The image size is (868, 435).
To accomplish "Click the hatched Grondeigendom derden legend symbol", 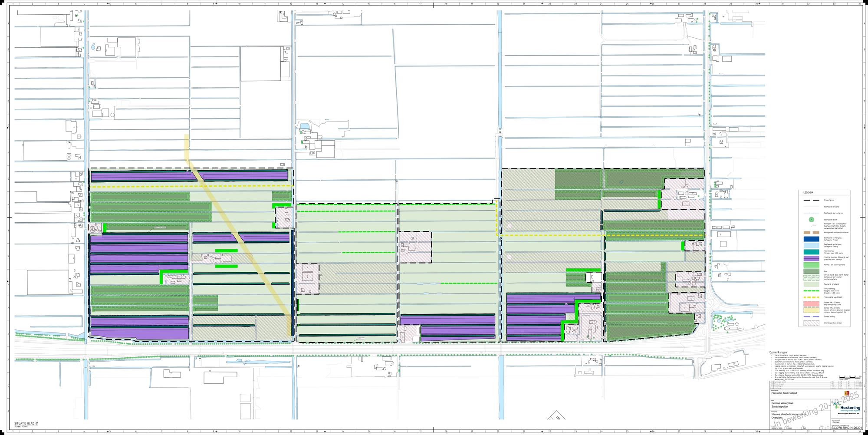I will 811,323.
